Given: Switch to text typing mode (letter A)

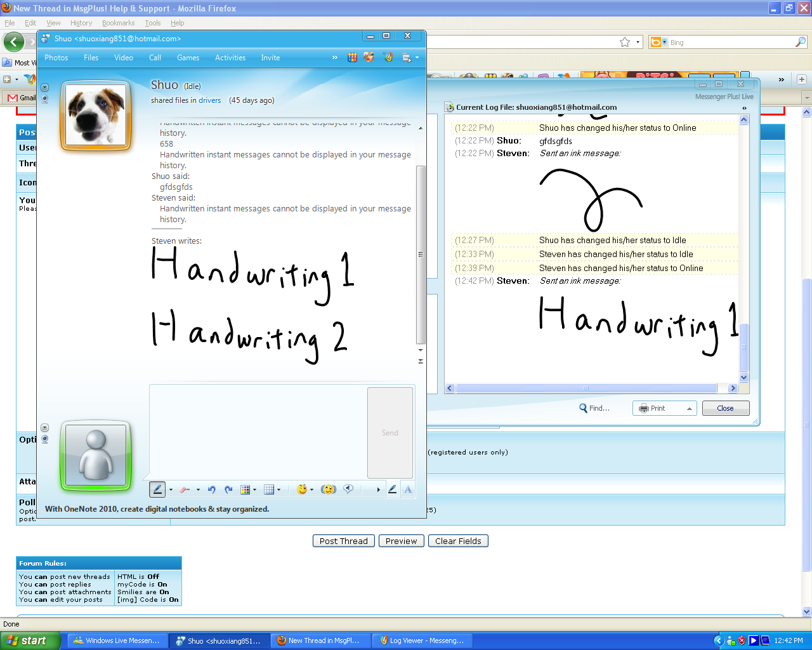Looking at the screenshot, I should pyautogui.click(x=408, y=489).
